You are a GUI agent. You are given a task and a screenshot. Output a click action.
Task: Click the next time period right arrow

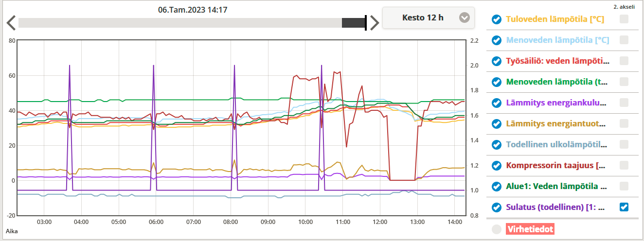[374, 23]
